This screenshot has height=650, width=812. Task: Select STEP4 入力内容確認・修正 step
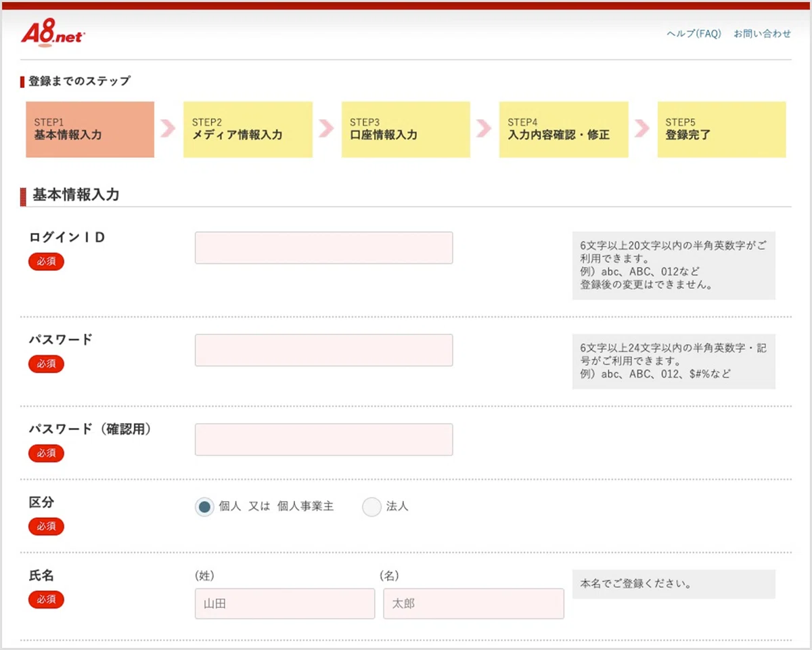[x=564, y=129]
